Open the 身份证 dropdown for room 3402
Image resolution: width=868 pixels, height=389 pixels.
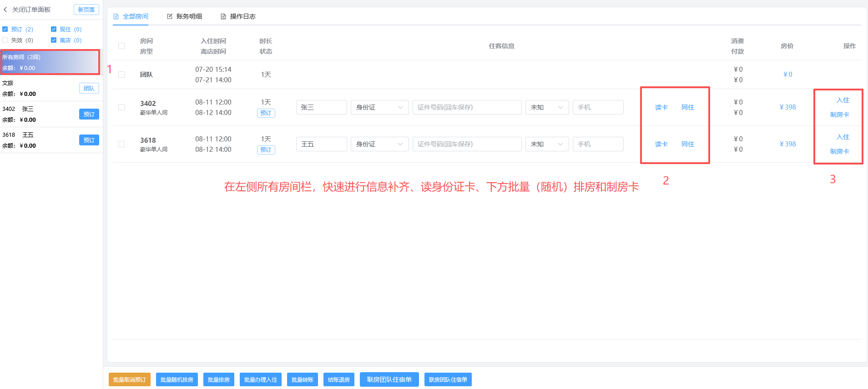click(x=380, y=107)
